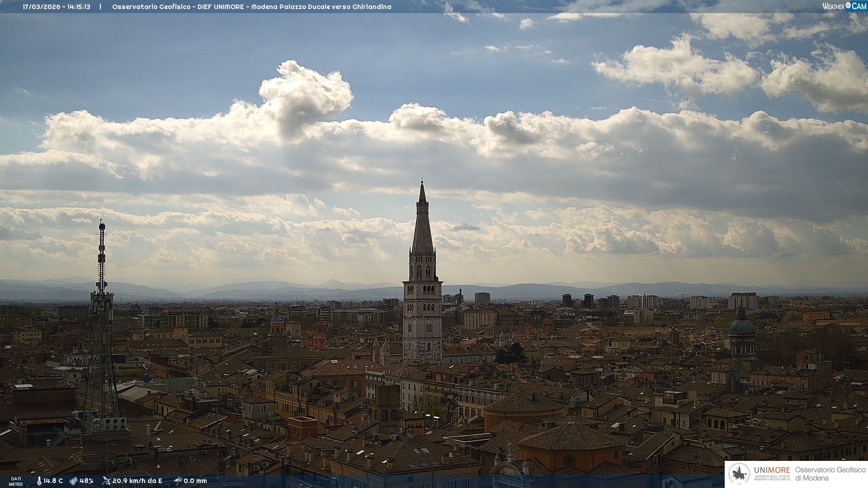Image resolution: width=868 pixels, height=488 pixels.
Task: Click the rain umbrella precipitation icon
Action: pos(178,481)
